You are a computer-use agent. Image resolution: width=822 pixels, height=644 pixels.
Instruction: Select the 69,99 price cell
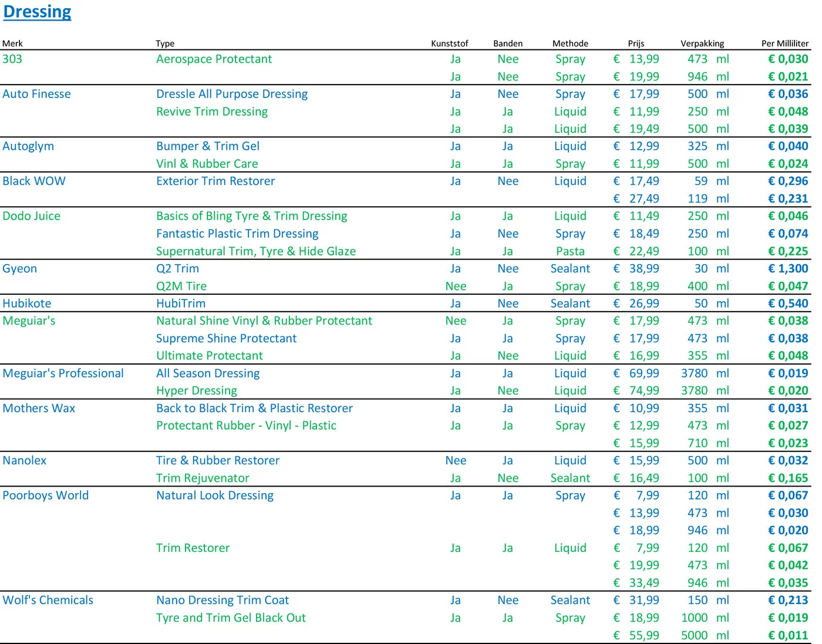point(636,373)
